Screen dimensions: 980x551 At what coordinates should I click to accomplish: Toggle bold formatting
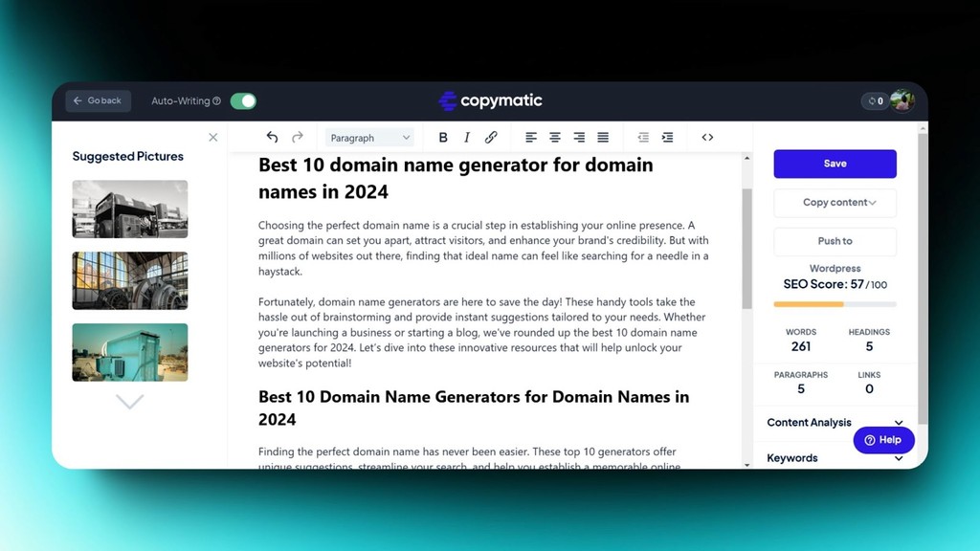click(443, 137)
